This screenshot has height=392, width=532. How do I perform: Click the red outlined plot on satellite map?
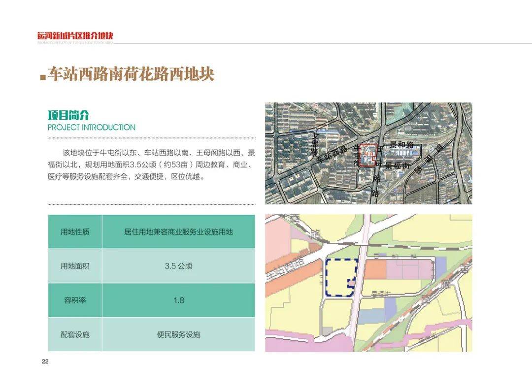point(368,155)
